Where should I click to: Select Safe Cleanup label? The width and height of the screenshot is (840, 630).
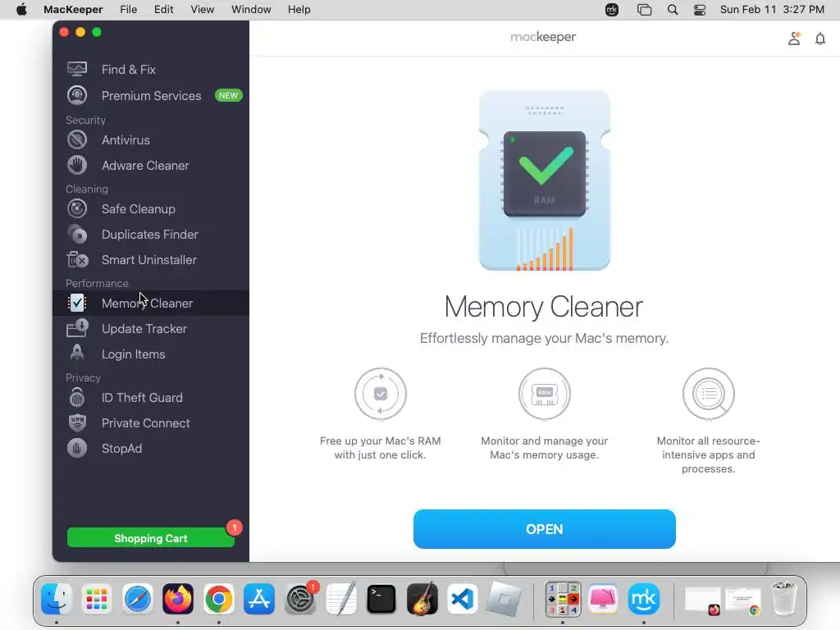coord(138,208)
